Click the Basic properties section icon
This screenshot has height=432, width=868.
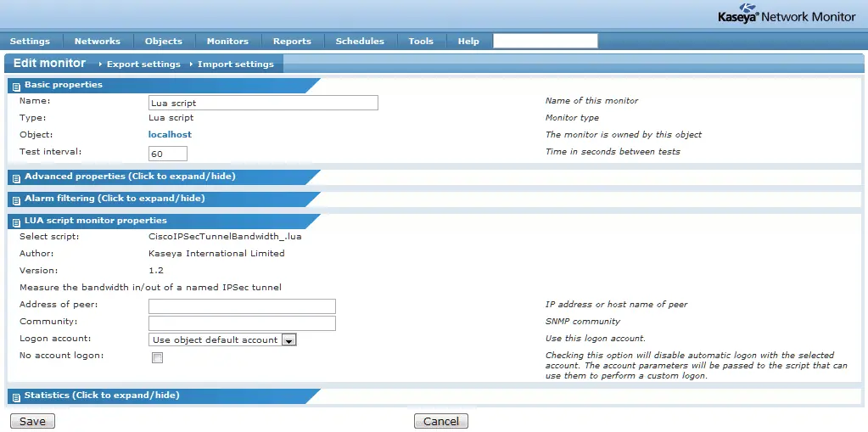click(x=16, y=87)
